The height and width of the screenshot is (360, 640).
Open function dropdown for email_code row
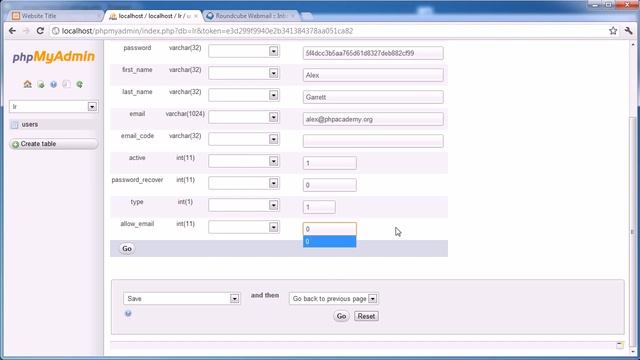(x=244, y=139)
